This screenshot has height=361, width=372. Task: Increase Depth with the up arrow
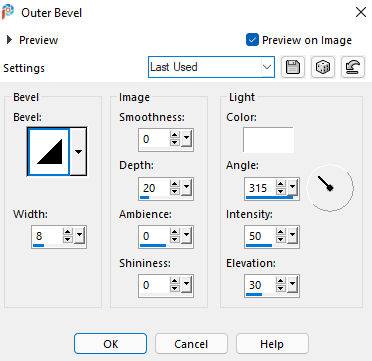coord(174,184)
